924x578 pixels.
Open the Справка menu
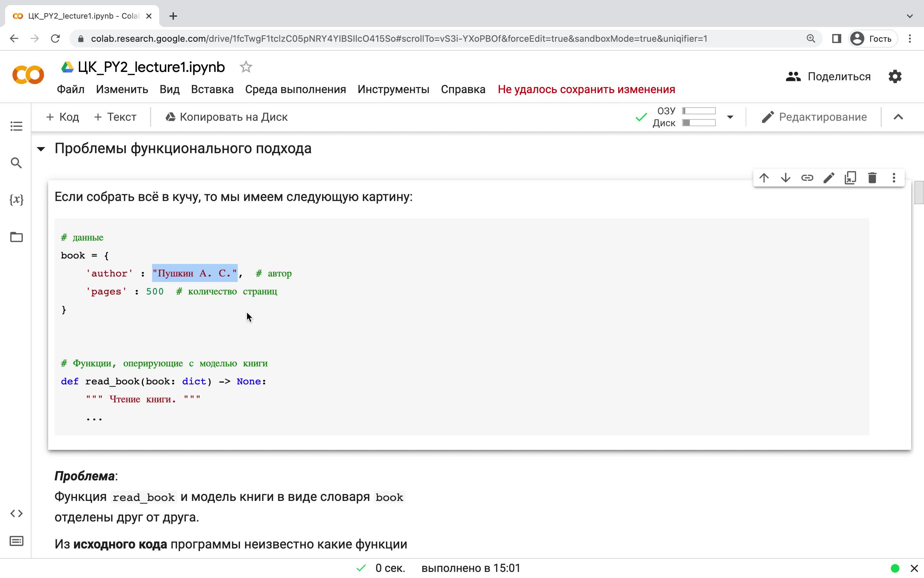[463, 90]
